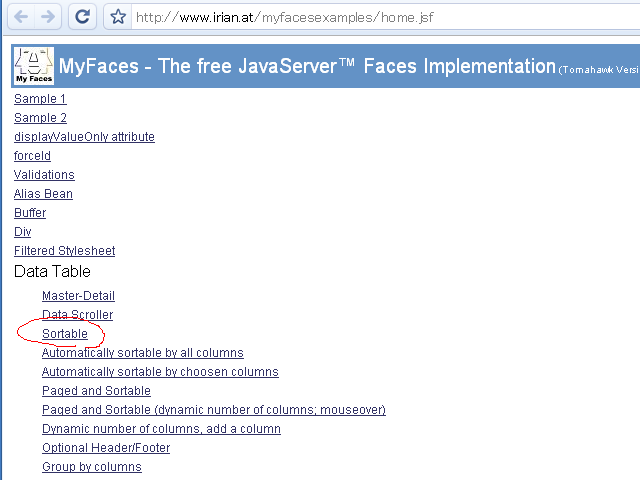Open Automatically sortable by choosen columns
Image resolution: width=640 pixels, height=480 pixels.
tap(160, 372)
